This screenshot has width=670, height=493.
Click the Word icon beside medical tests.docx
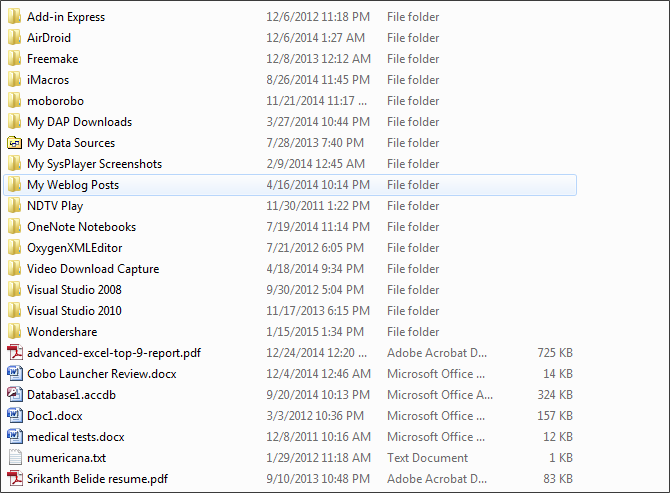click(x=14, y=437)
